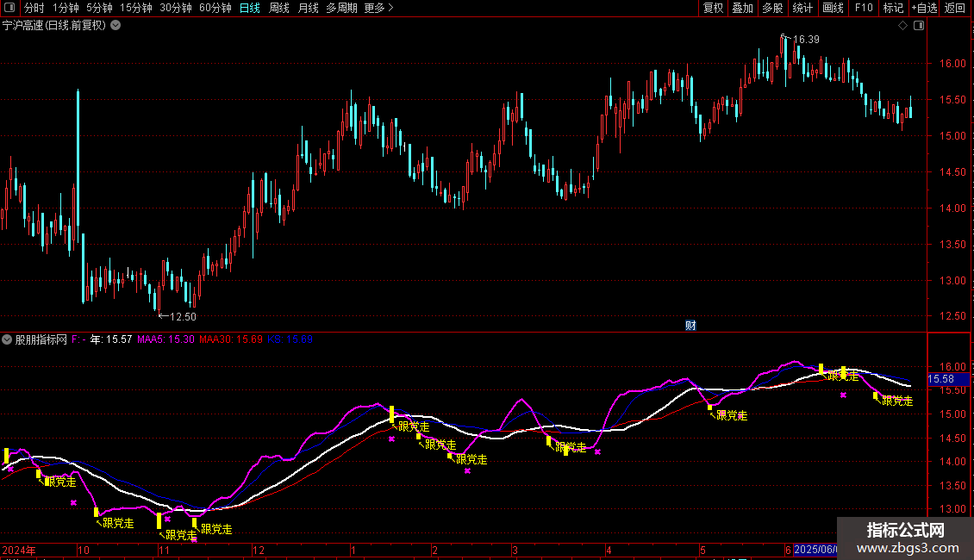Expand the 更多 periods menu
The width and height of the screenshot is (974, 560).
point(378,8)
